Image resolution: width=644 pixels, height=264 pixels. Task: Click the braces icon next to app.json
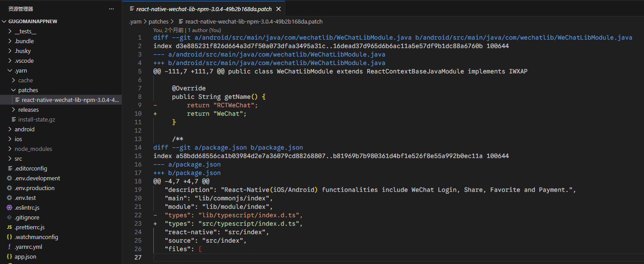9,256
